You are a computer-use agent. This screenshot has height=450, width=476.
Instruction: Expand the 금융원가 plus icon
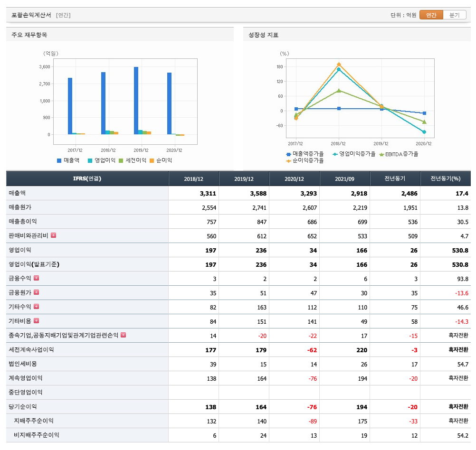pos(37,292)
